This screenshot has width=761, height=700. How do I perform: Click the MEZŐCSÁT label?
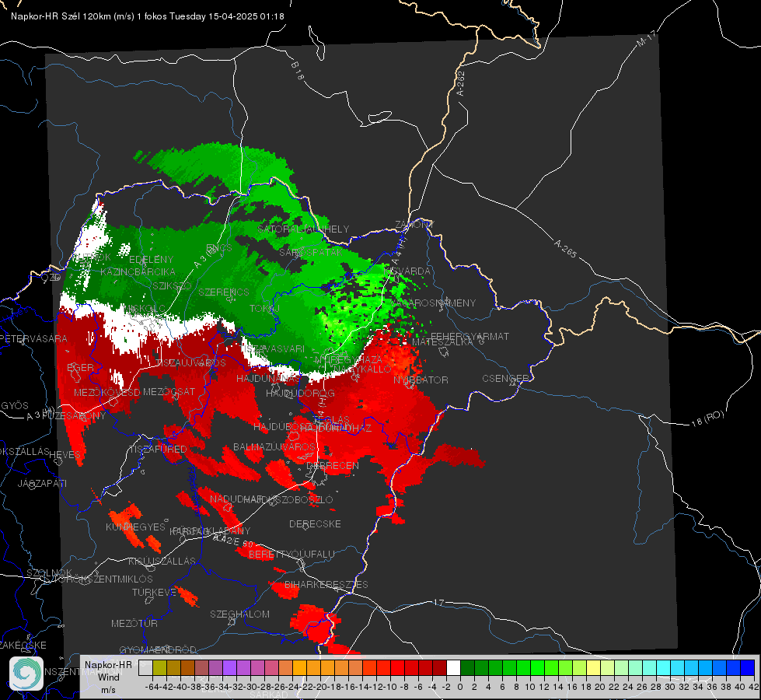tap(169, 391)
